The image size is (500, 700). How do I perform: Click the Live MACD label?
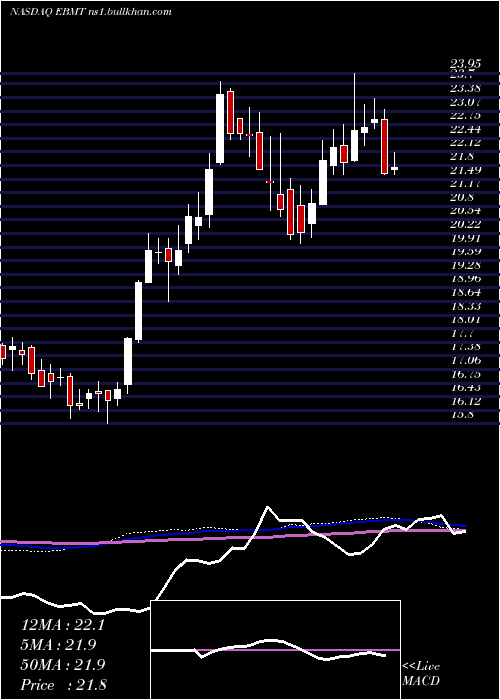click(x=421, y=674)
